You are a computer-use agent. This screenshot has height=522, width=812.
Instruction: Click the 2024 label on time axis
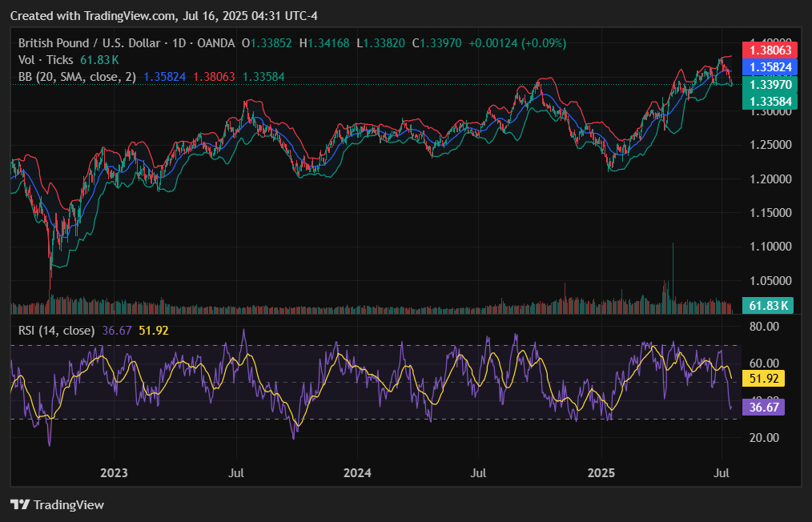[x=358, y=473]
